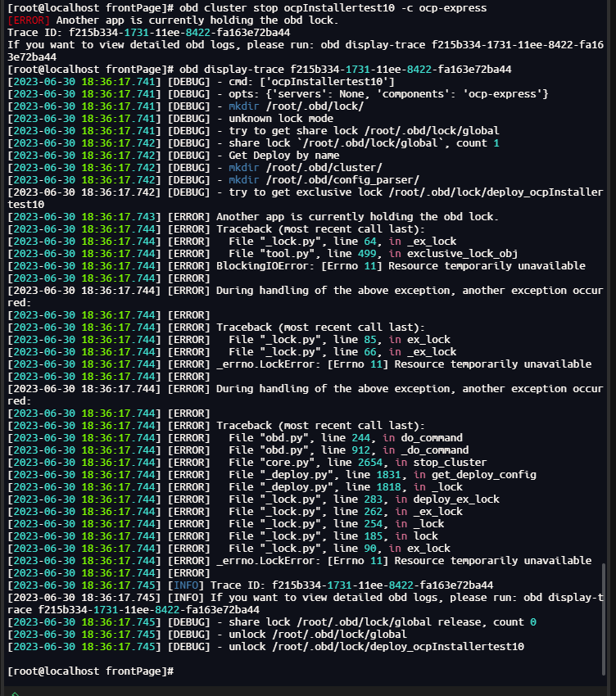Screen dimensions: 616x696
Task: Click the terminal's vertical scrollbar thumb
Action: [x=604, y=619]
